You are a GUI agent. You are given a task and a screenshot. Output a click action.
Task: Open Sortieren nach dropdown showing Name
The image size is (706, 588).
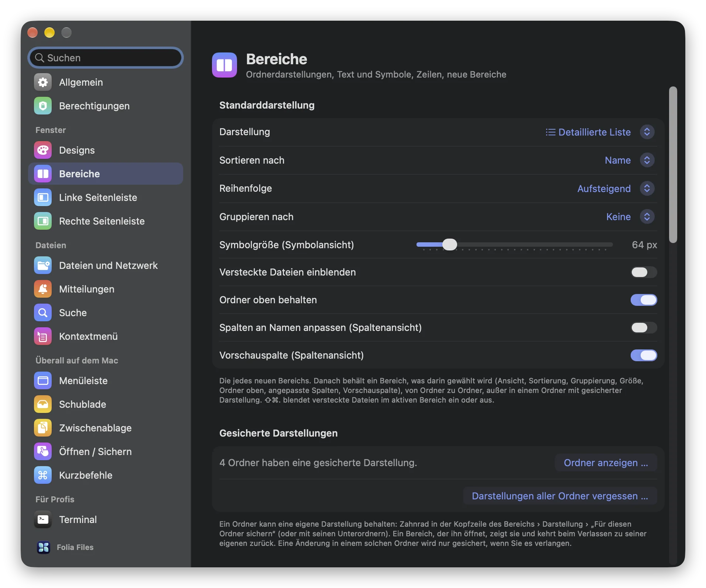629,160
